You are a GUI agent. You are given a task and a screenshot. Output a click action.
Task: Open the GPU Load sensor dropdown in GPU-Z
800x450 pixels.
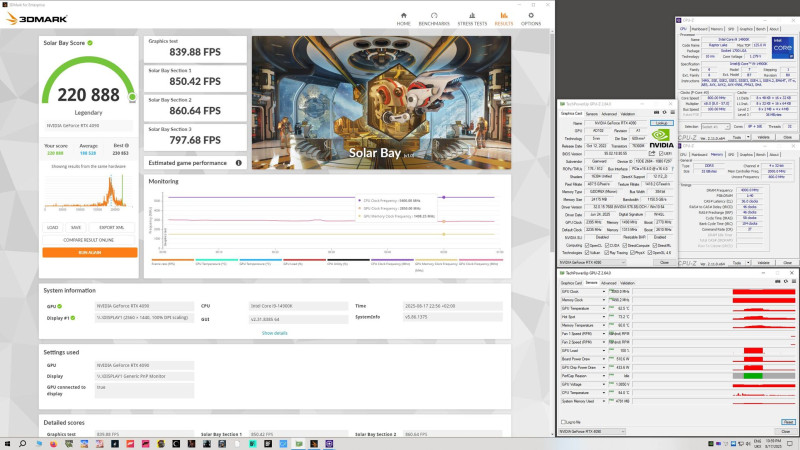coord(604,351)
